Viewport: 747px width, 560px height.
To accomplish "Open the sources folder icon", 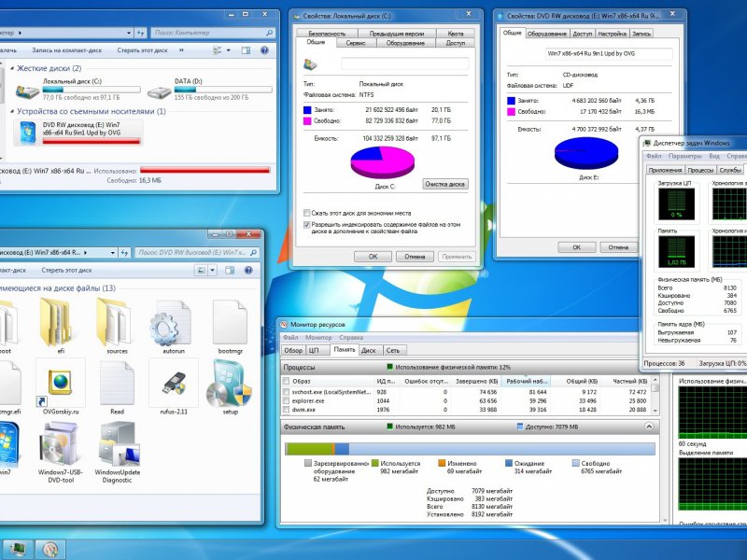I will coord(114,321).
